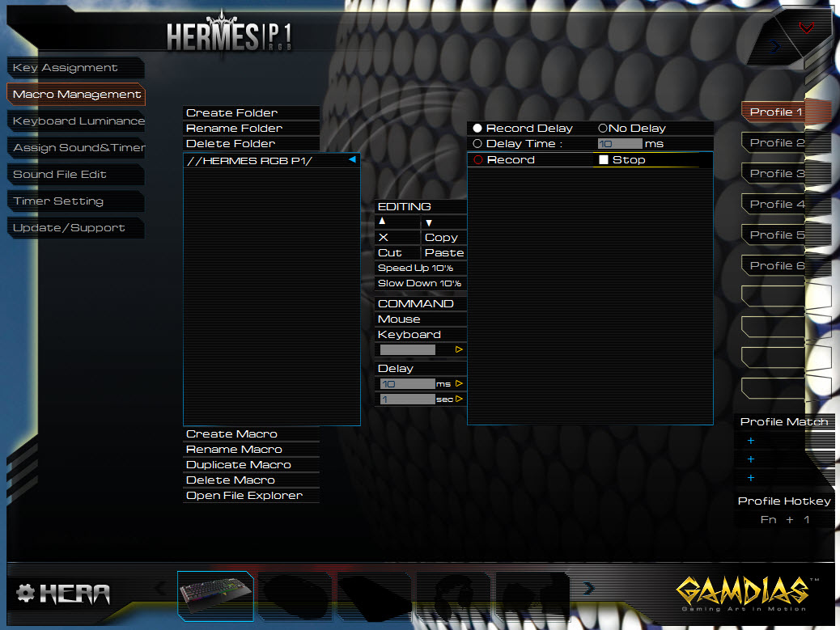Click the blue triangle beside //HERMES RGB P1/
Image resolution: width=840 pixels, height=630 pixels.
click(352, 159)
